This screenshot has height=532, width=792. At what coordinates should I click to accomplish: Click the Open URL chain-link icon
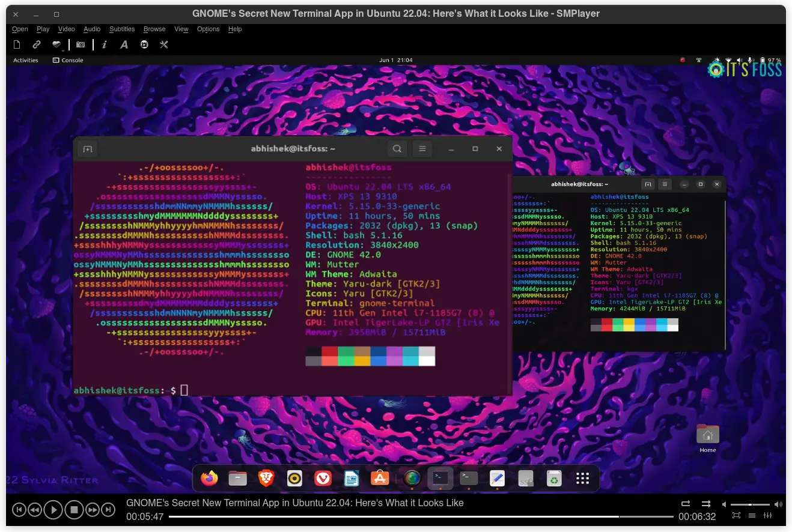point(37,44)
